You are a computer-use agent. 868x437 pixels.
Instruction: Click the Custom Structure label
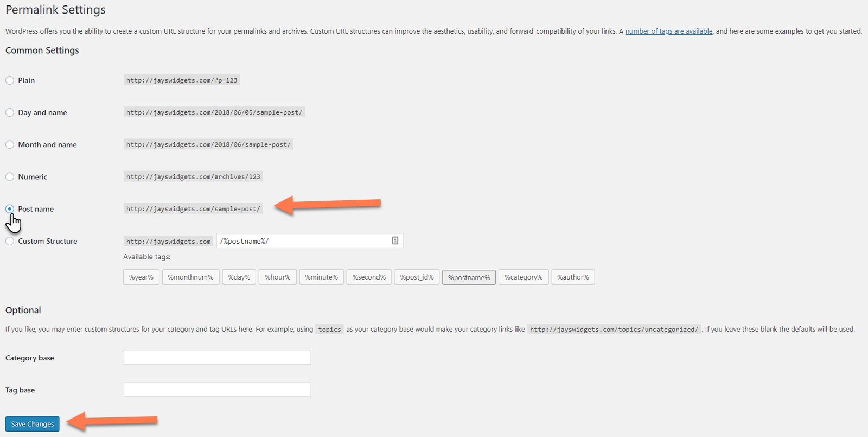(48, 241)
